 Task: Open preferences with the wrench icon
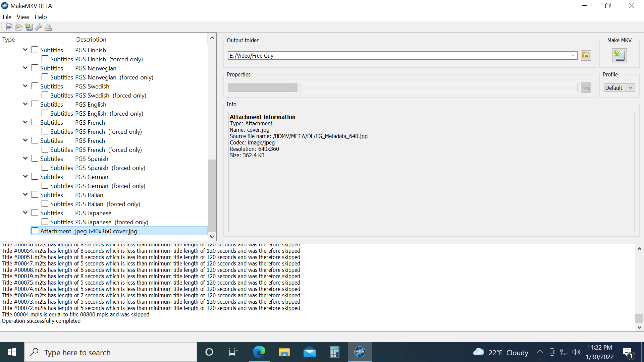point(39,27)
